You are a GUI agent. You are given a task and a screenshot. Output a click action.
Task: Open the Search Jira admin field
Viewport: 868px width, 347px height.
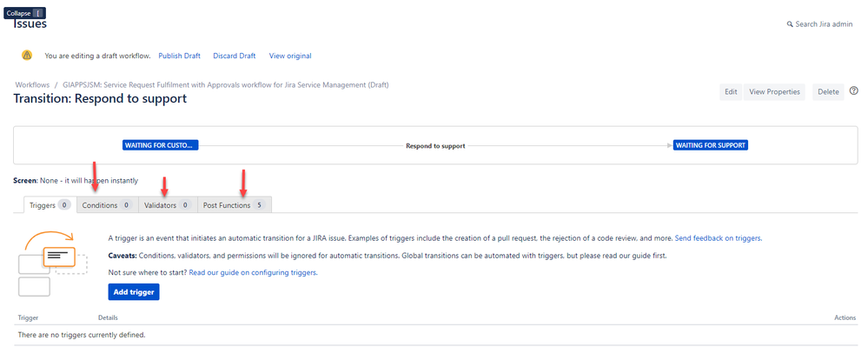coord(819,24)
